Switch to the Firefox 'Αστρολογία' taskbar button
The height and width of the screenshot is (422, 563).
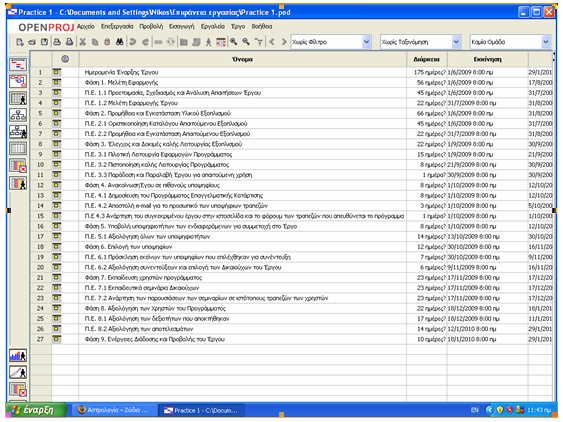(x=115, y=410)
